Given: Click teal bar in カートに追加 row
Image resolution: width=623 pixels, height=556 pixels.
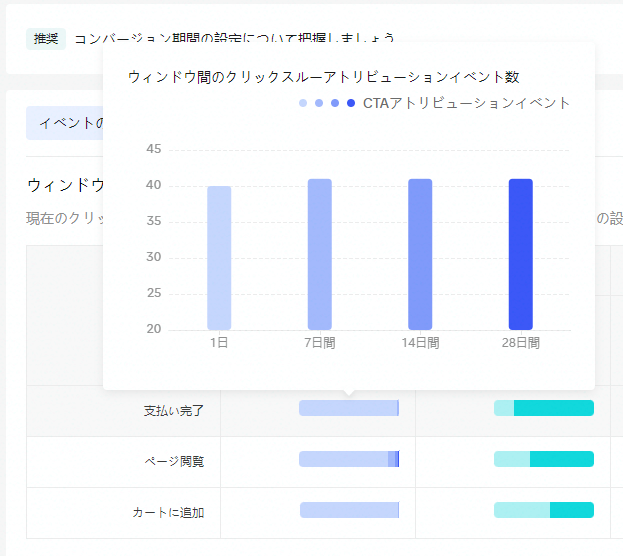Looking at the screenshot, I should click(544, 510).
